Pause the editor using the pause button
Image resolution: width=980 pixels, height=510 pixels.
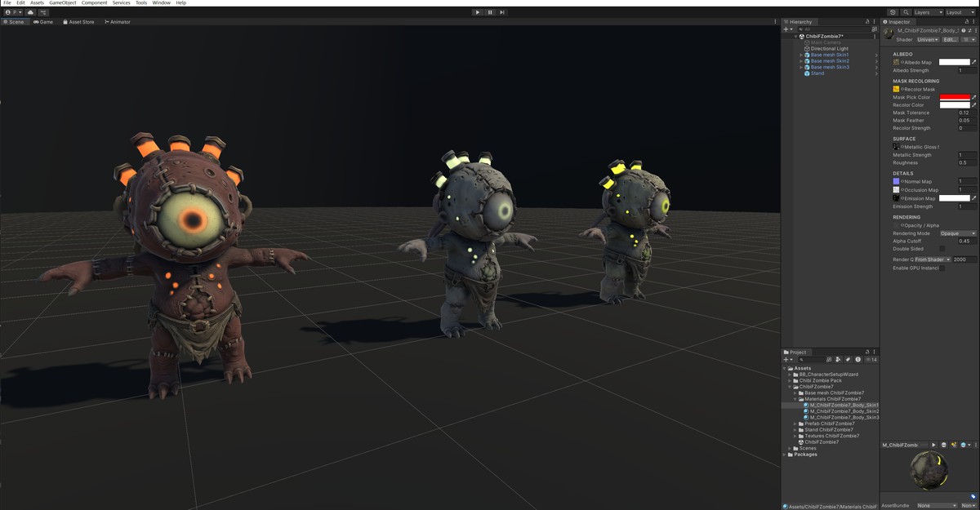coord(490,12)
